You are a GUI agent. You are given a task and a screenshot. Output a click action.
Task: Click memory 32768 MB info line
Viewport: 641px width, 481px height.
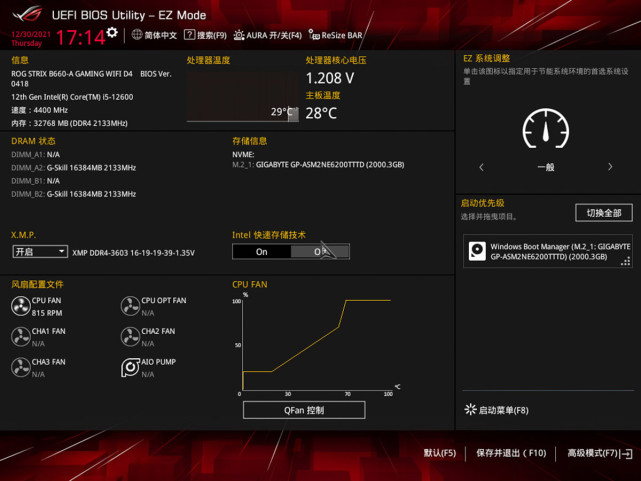[69, 123]
